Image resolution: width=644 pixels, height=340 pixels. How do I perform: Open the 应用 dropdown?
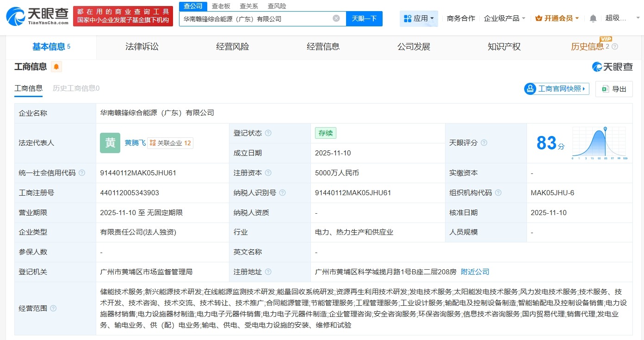(x=419, y=19)
